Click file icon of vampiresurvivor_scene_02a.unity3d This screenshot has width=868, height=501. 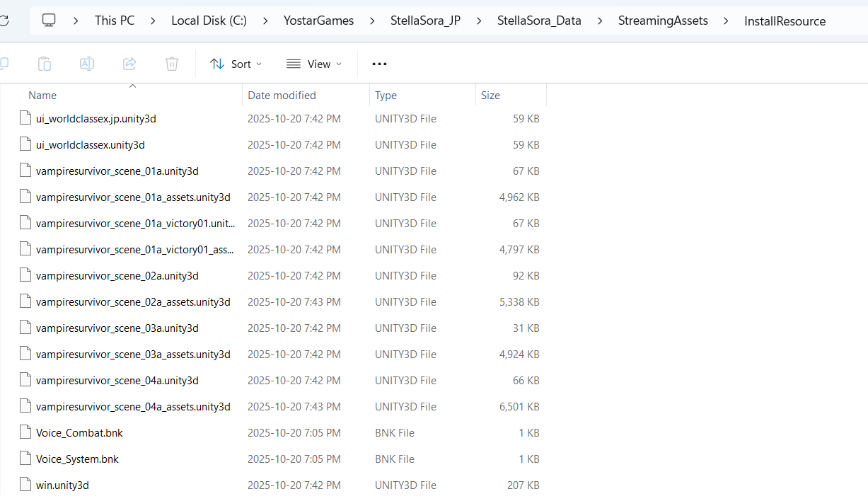[25, 275]
